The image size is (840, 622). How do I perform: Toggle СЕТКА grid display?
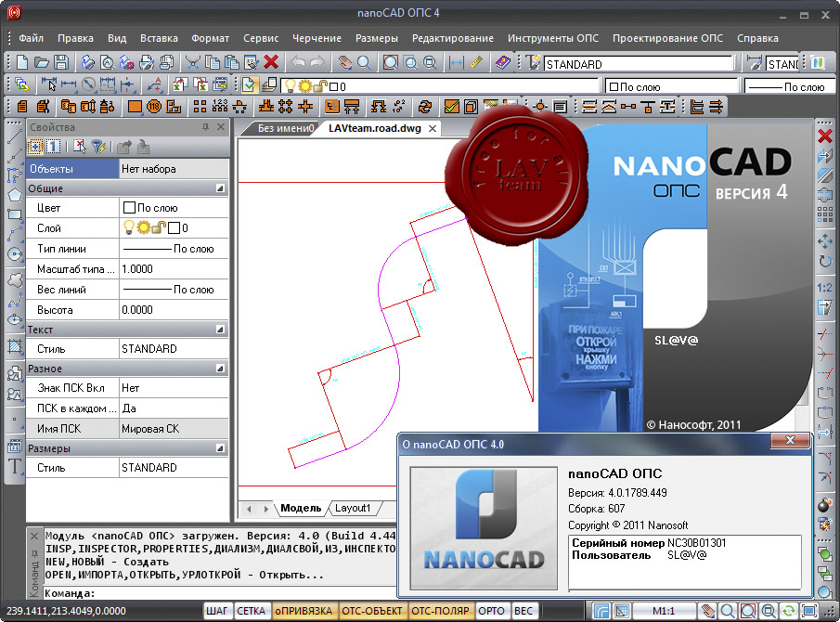click(251, 611)
